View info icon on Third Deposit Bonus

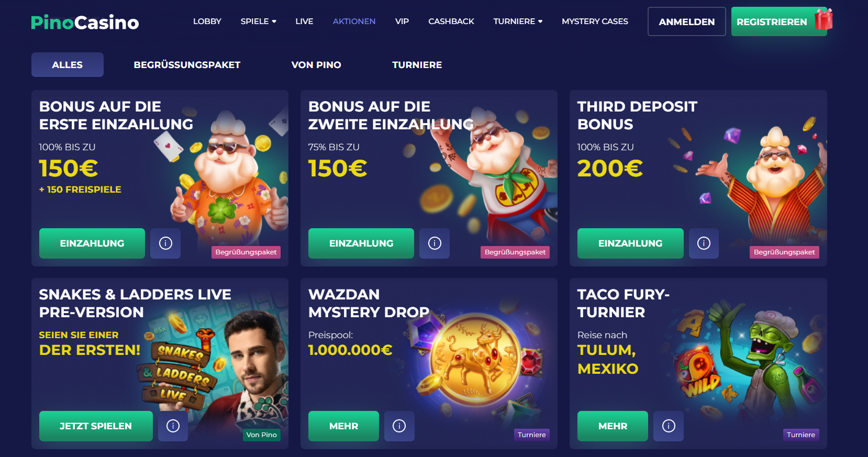(704, 243)
